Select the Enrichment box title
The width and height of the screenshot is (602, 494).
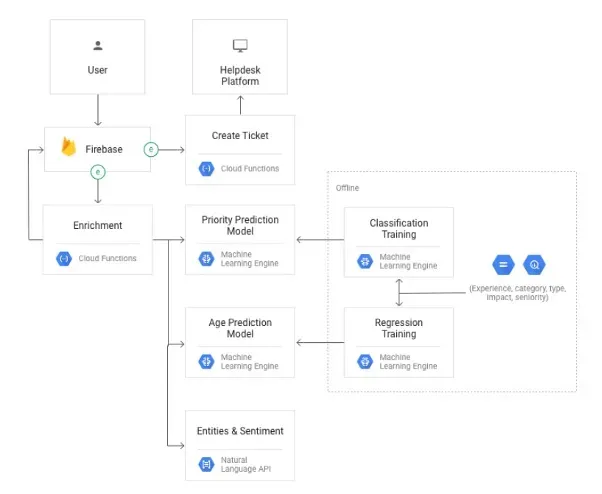point(97,225)
